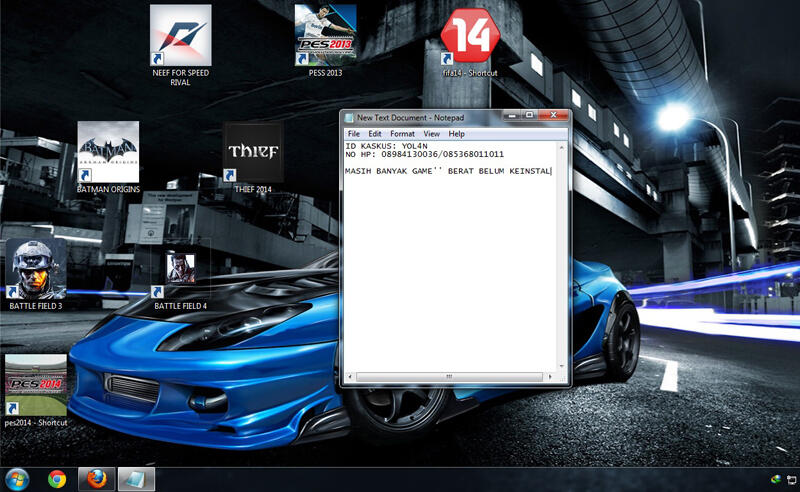This screenshot has width=800, height=492.
Task: Place cursor in 'MASIH BANYAK GAME' line
Action: click(448, 171)
